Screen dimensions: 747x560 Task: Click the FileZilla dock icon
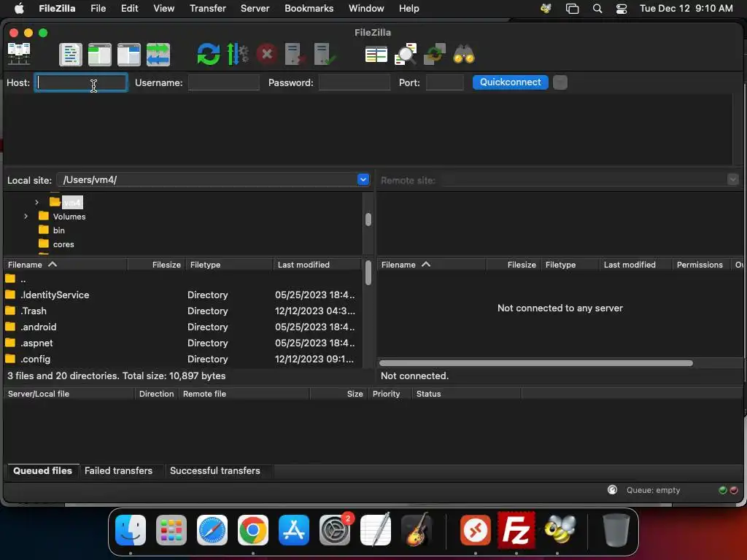516,529
